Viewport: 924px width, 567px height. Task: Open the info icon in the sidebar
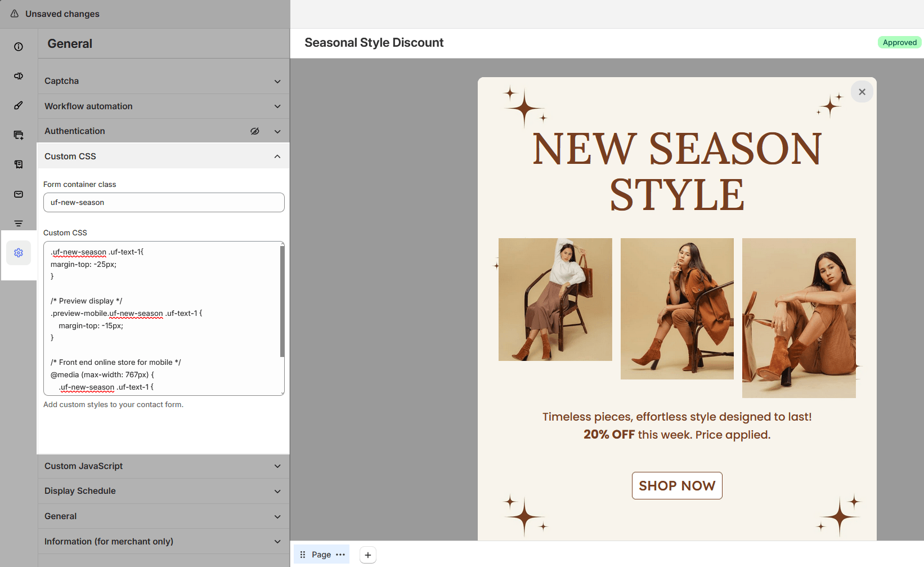(19, 47)
